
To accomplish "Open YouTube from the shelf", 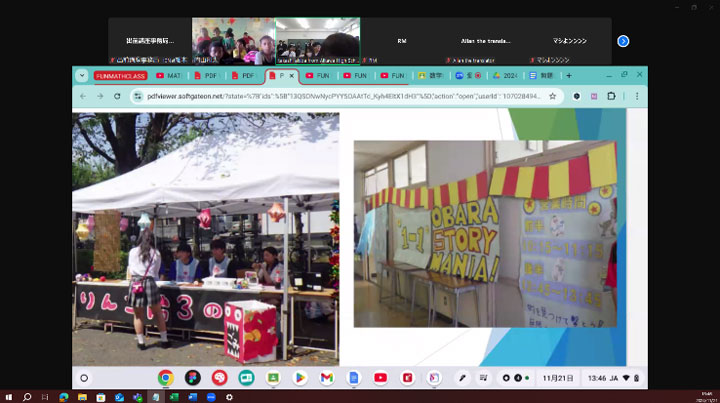I will (x=380, y=378).
